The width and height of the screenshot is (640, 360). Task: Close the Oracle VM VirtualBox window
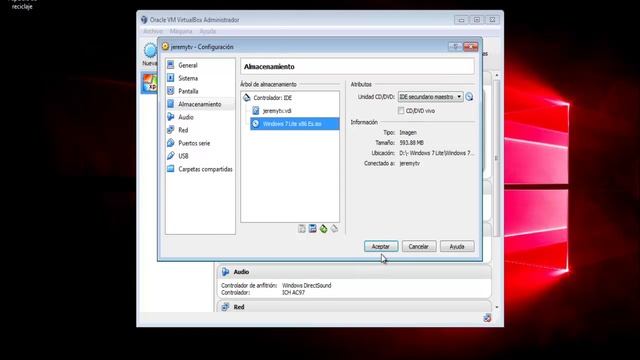pos(492,20)
